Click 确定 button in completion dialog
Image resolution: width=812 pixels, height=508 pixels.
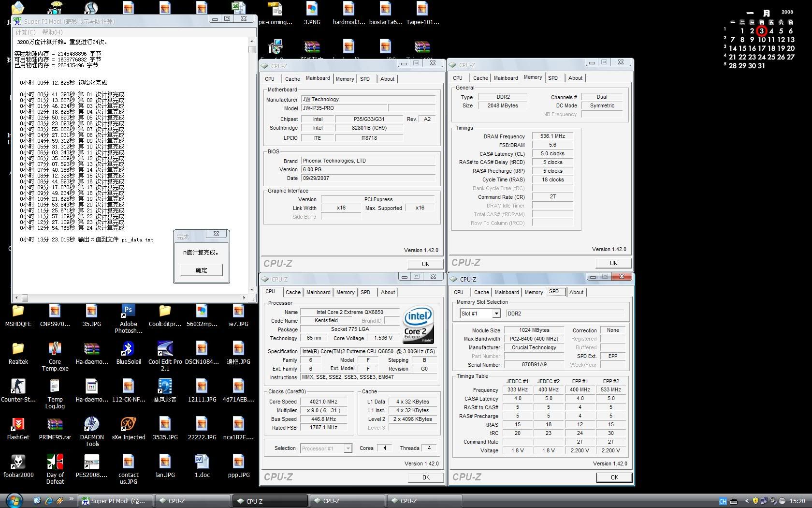202,270
